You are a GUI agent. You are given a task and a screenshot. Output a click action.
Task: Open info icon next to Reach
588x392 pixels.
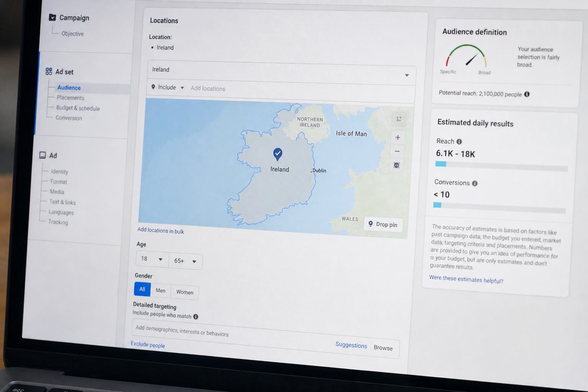click(x=459, y=142)
